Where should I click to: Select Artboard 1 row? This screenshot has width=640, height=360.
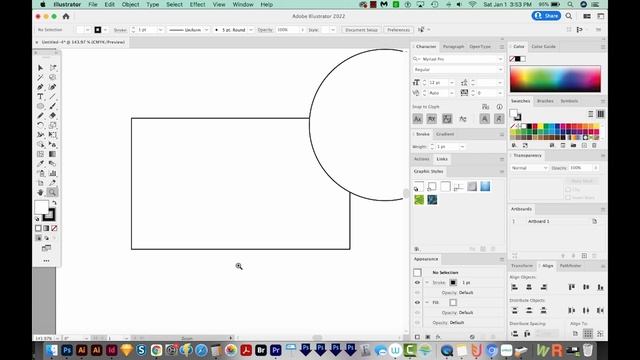click(555, 221)
